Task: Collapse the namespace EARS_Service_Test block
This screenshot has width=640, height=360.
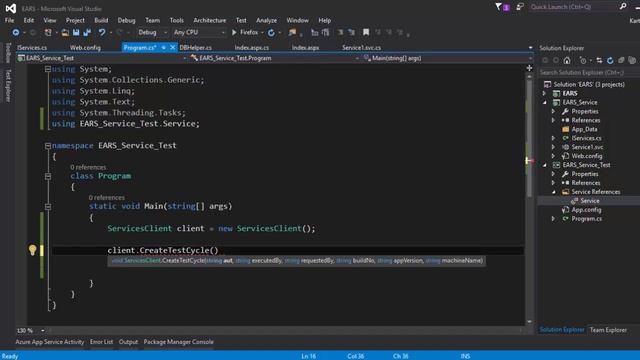Action: (x=48, y=146)
